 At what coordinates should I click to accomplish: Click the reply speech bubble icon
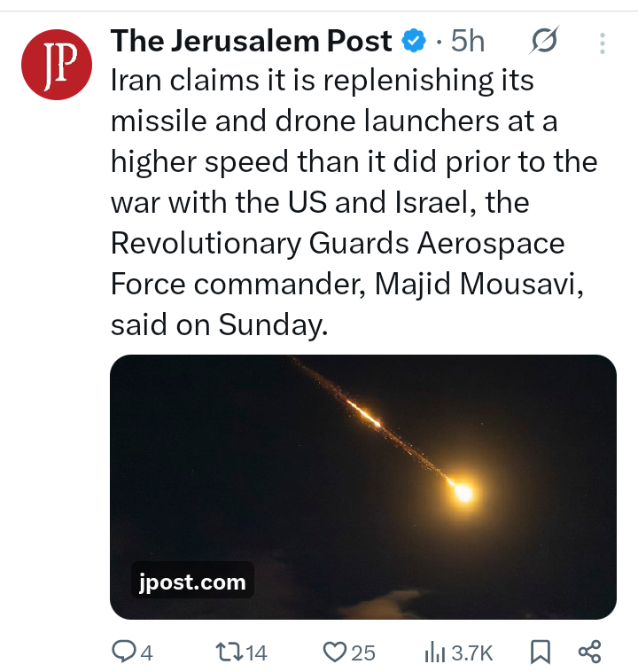tap(124, 652)
